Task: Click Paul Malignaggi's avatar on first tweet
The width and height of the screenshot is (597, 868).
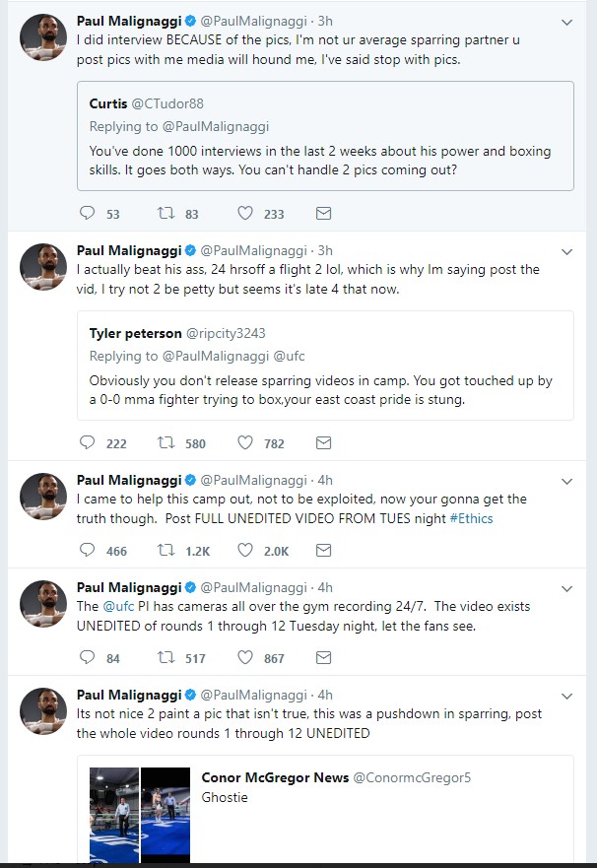Action: point(43,36)
